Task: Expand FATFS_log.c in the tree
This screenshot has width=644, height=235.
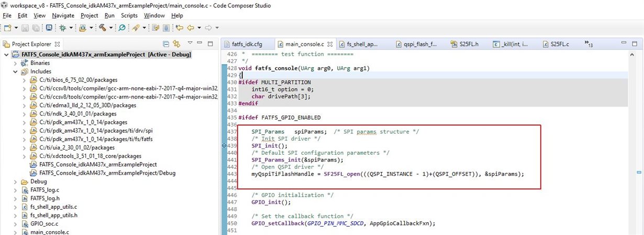Action: pos(15,190)
